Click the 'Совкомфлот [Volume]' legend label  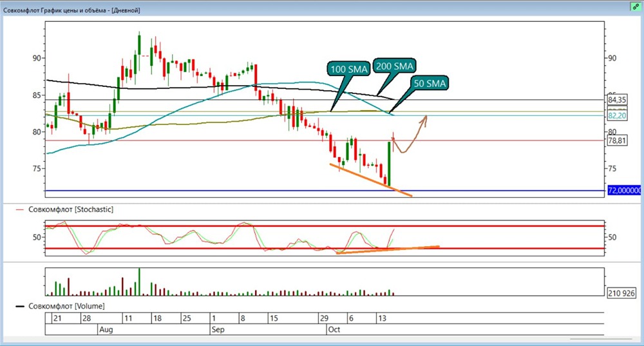point(66,306)
